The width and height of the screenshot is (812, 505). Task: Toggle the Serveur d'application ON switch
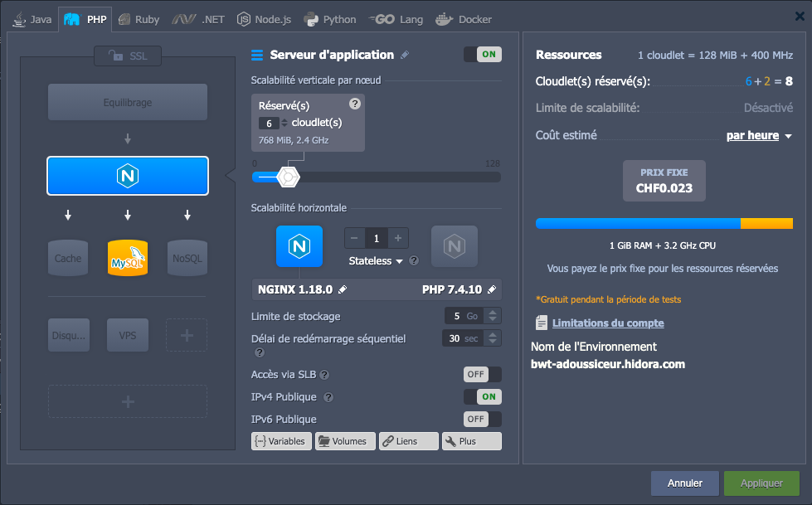[483, 55]
